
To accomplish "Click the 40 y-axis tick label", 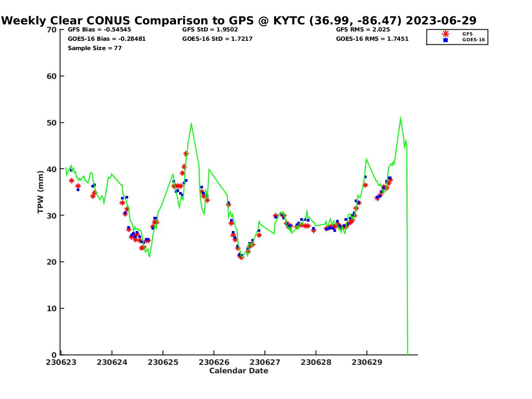I will [x=52, y=169].
